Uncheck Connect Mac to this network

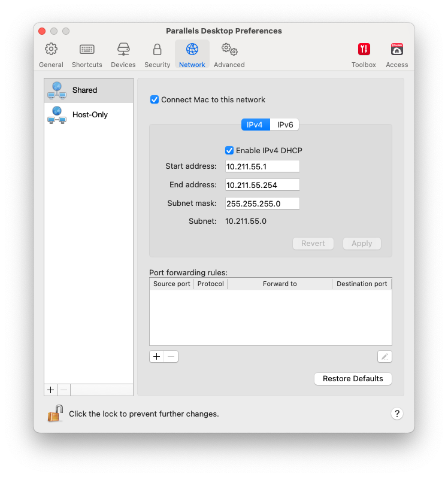coord(155,100)
